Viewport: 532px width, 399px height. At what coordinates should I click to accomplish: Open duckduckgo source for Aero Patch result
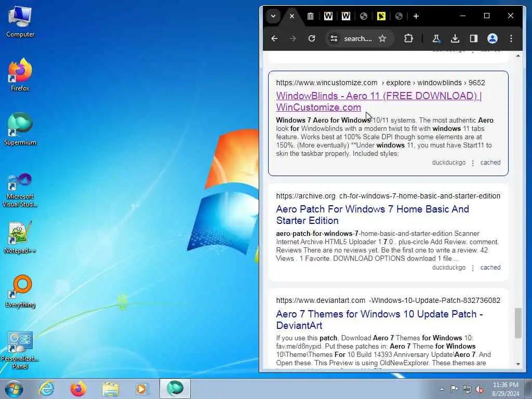(448, 268)
